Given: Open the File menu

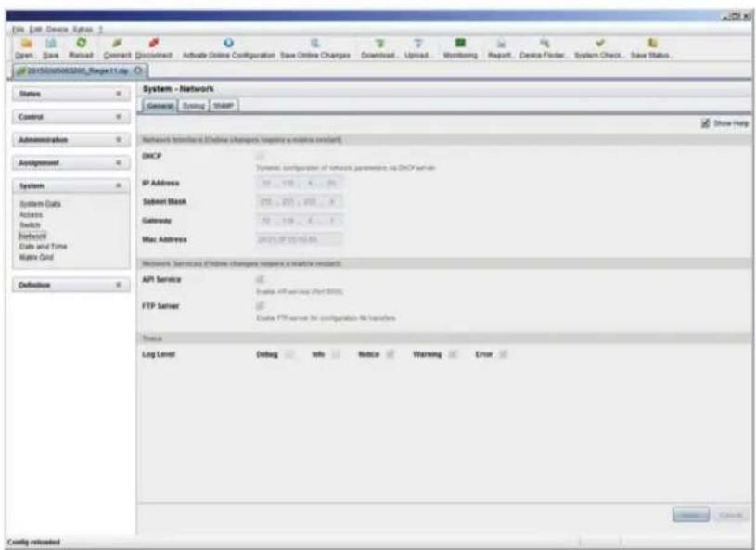Looking at the screenshot, I should click(18, 30).
